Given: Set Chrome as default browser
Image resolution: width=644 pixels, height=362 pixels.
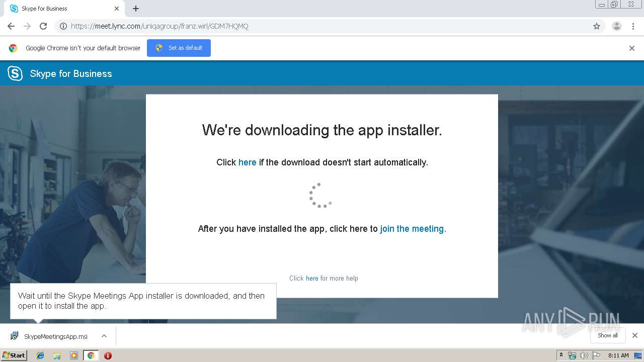Looking at the screenshot, I should point(179,48).
